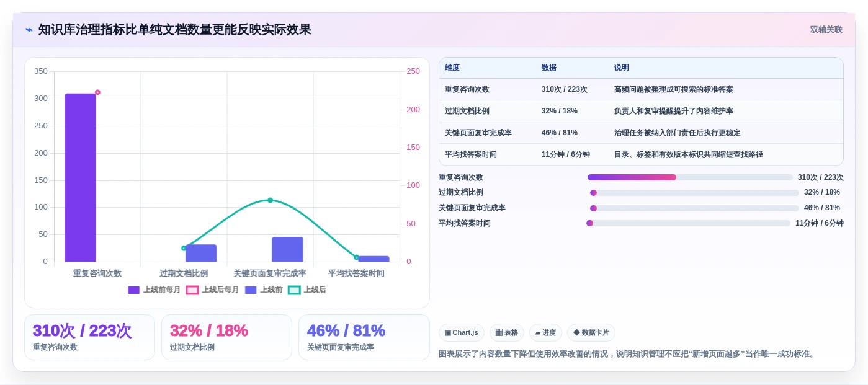The width and height of the screenshot is (868, 385).
Task: Click description 目录、标签和有效版本标识共同缩短查找路径
Action: coord(689,154)
